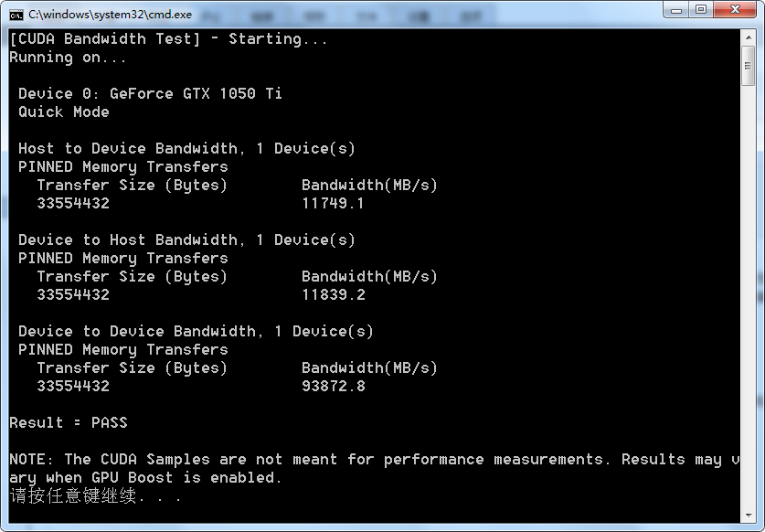Click "Host to Device Bandwidth, 1 Device(s)" heading
Viewport: 765px width, 532px height.
coord(186,148)
